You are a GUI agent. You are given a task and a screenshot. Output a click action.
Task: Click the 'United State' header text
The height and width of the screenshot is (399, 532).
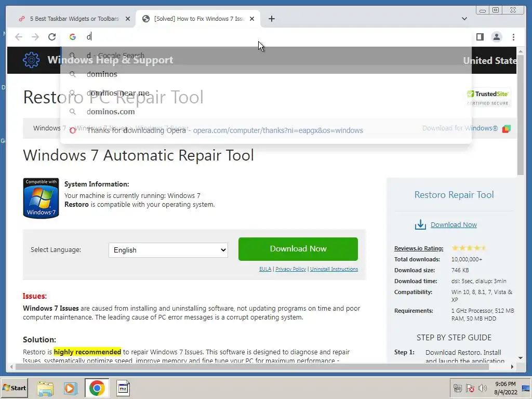490,60
